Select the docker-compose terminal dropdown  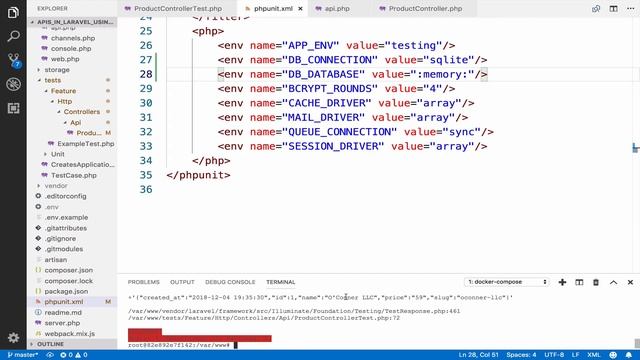tap(507, 282)
